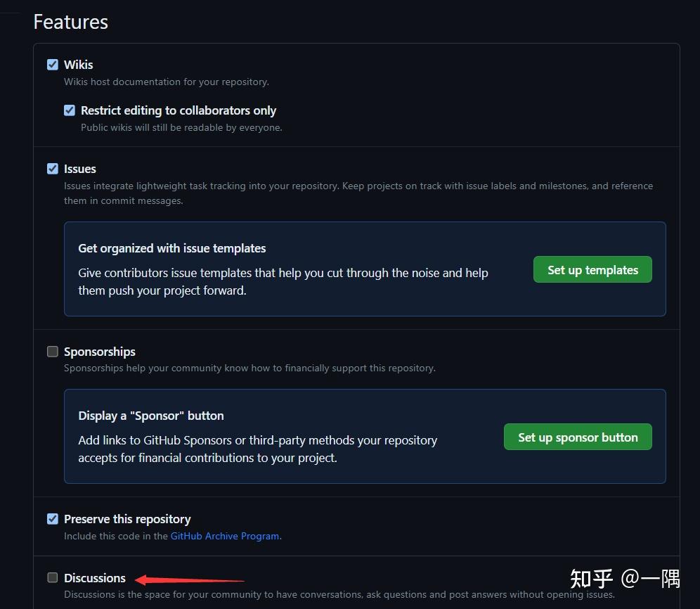Toggle the Restrict editing to collaborators checkbox
700x609 pixels.
point(70,110)
